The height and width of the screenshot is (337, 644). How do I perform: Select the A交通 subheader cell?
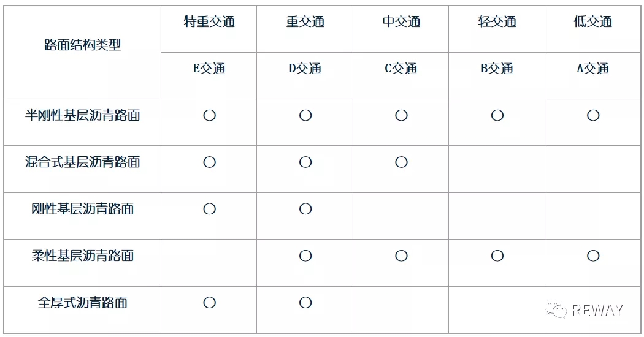592,69
